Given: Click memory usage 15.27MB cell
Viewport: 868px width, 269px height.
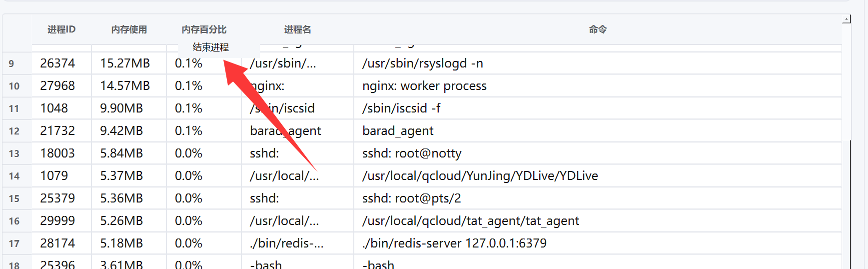Looking at the screenshot, I should point(129,63).
